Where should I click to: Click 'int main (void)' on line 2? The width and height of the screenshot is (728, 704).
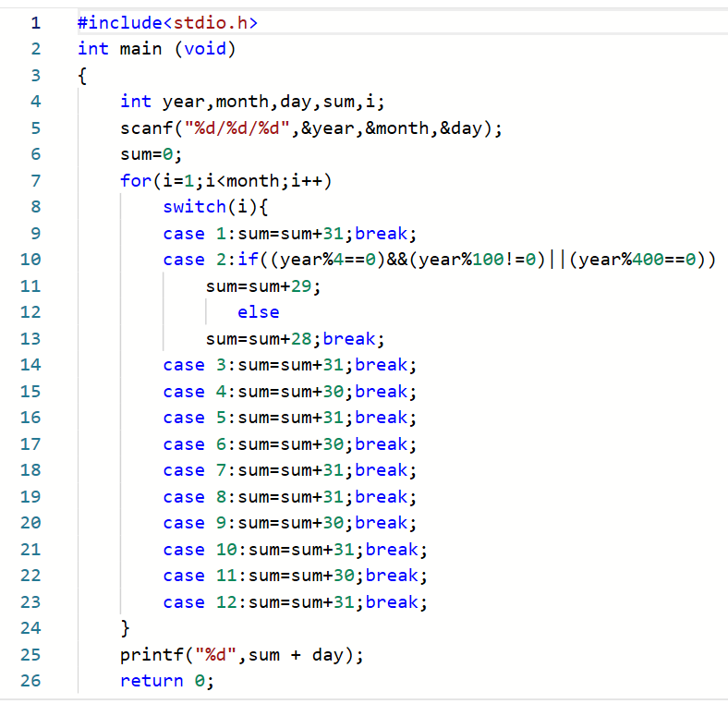157,49
